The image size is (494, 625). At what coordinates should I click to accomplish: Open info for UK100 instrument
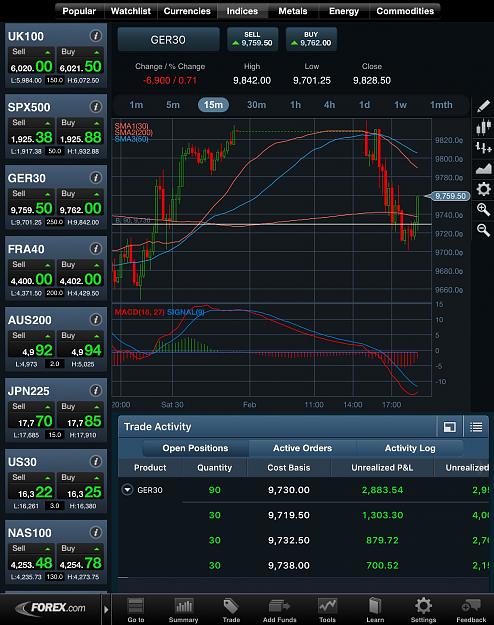pyautogui.click(x=95, y=36)
